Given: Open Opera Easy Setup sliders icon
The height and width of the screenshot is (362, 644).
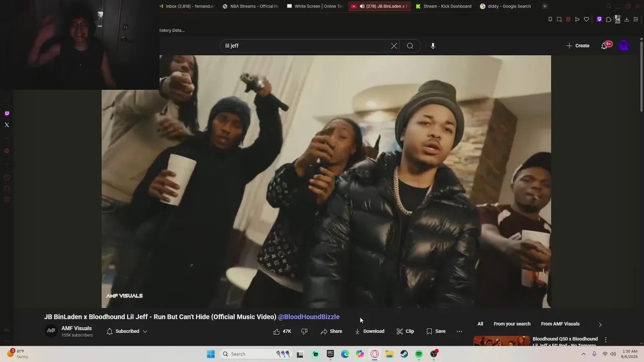Looking at the screenshot, I should pyautogui.click(x=636, y=19).
